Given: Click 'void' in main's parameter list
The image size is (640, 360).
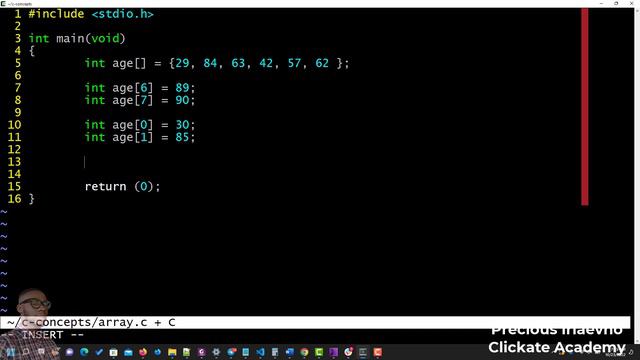Looking at the screenshot, I should 105,39.
